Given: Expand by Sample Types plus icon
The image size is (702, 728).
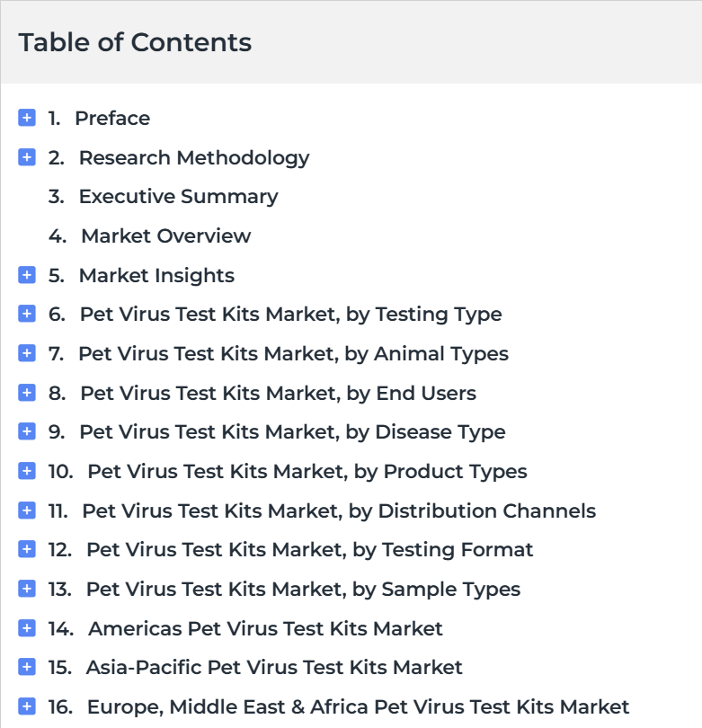Looking at the screenshot, I should click(27, 589).
